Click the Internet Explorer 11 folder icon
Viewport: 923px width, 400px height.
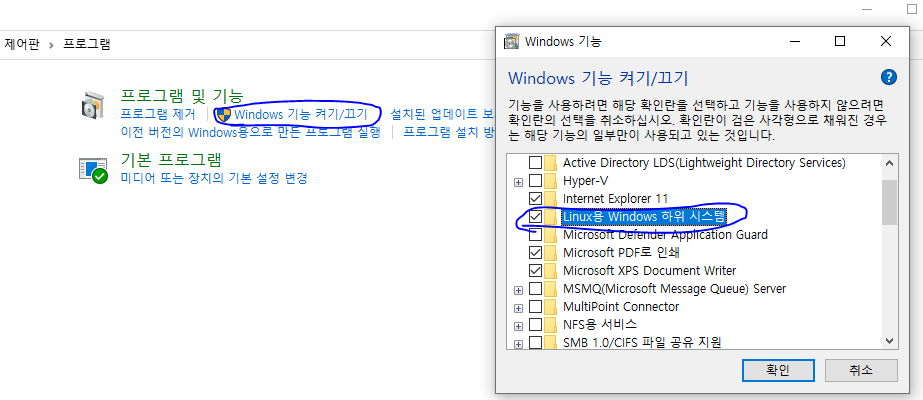point(551,199)
